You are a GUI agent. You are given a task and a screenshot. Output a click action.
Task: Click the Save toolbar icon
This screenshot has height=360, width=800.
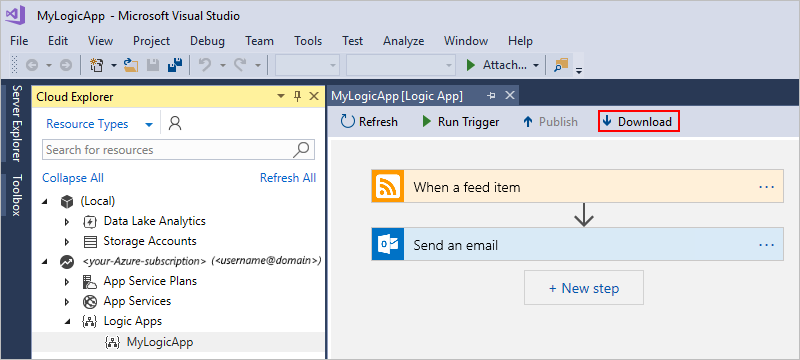tap(153, 65)
